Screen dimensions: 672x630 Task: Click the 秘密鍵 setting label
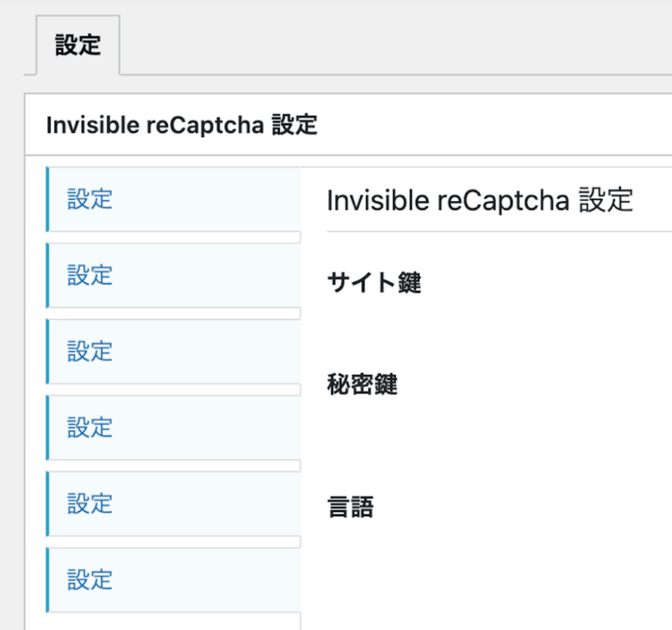click(x=362, y=385)
